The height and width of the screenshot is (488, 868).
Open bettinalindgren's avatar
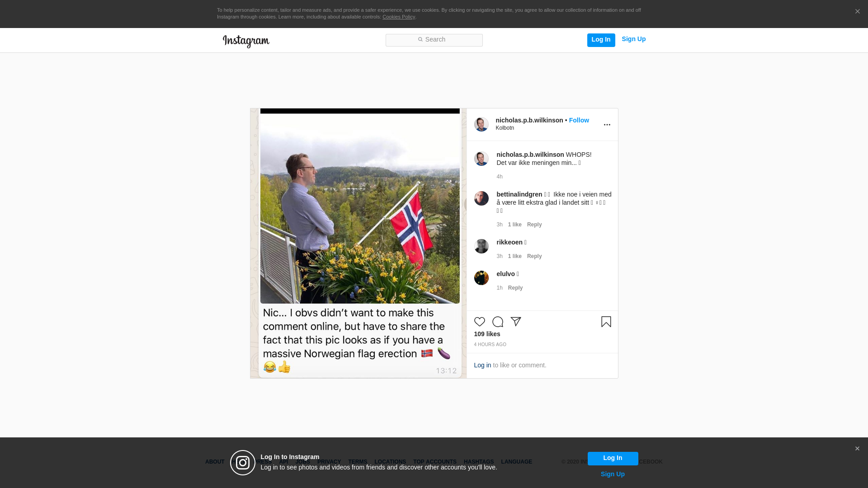(x=481, y=198)
